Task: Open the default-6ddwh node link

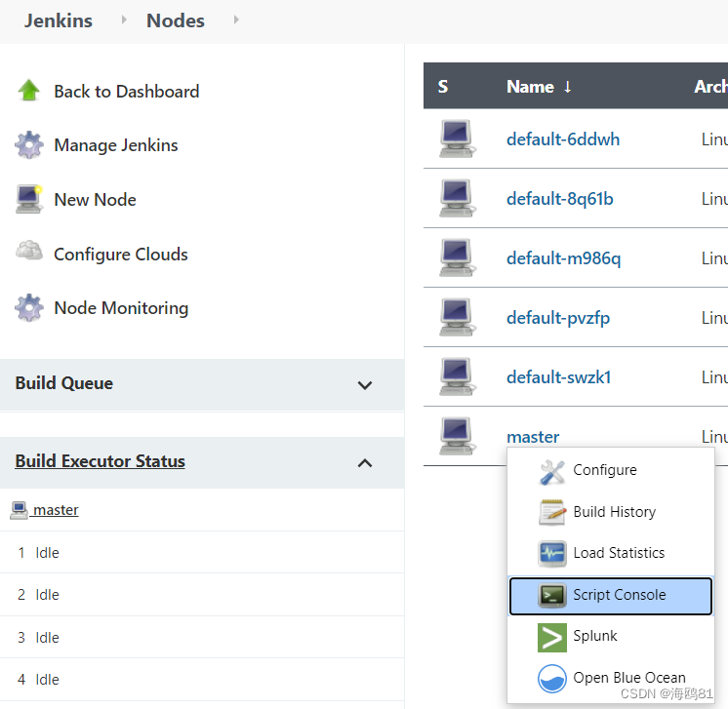Action: (563, 139)
